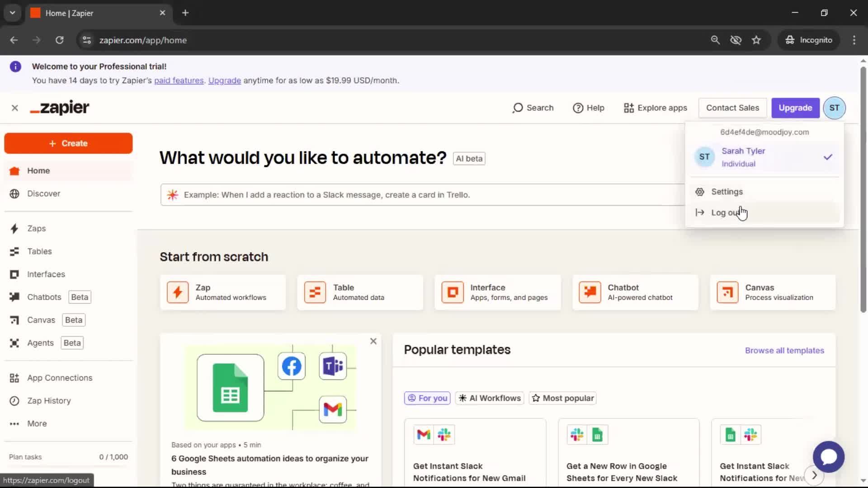The image size is (868, 488).
Task: Click the AI beta badge
Action: 469,159
